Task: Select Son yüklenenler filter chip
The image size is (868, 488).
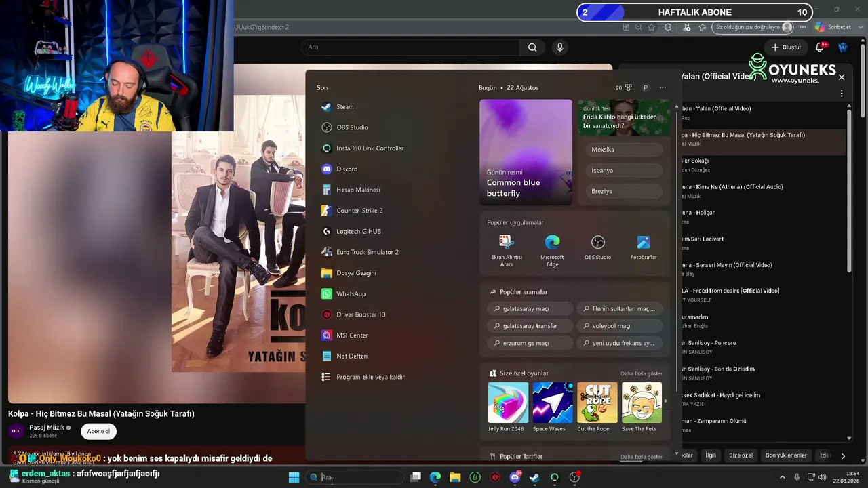Action: click(786, 455)
